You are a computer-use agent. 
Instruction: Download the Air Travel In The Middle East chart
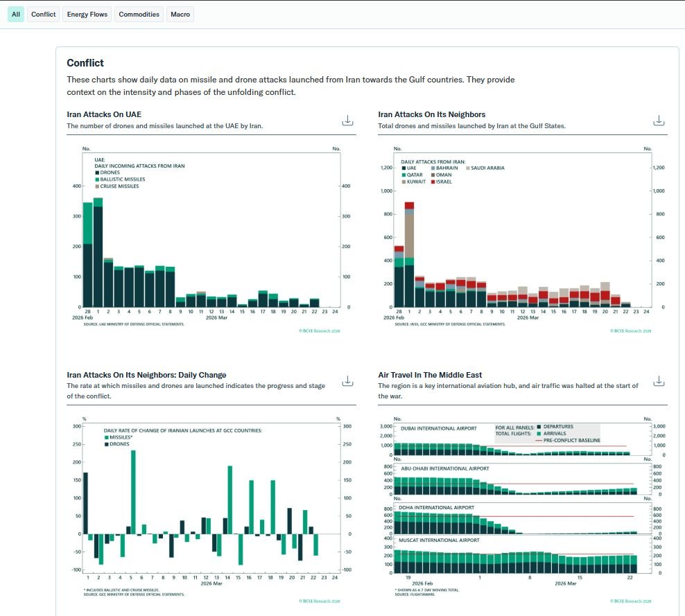click(x=658, y=380)
